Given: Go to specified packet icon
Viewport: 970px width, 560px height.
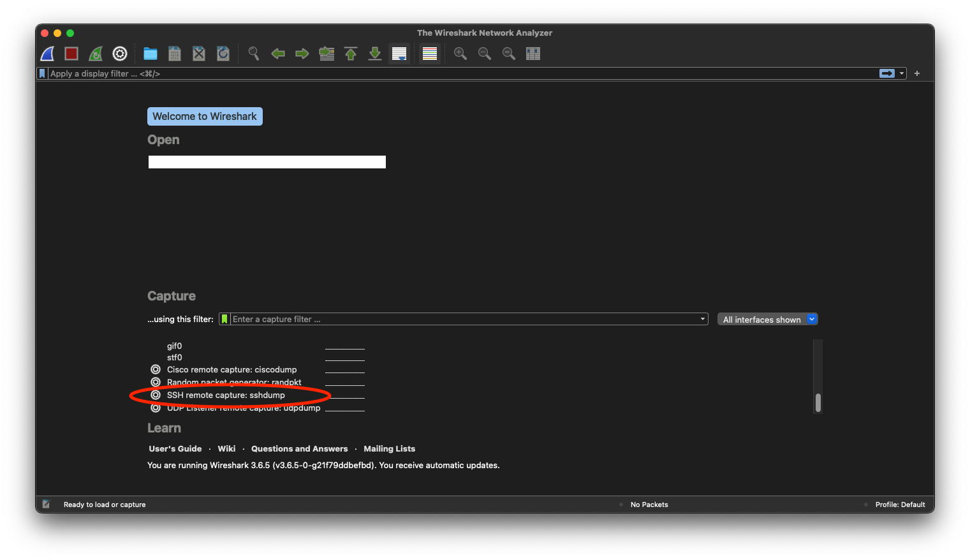Looking at the screenshot, I should (x=327, y=54).
